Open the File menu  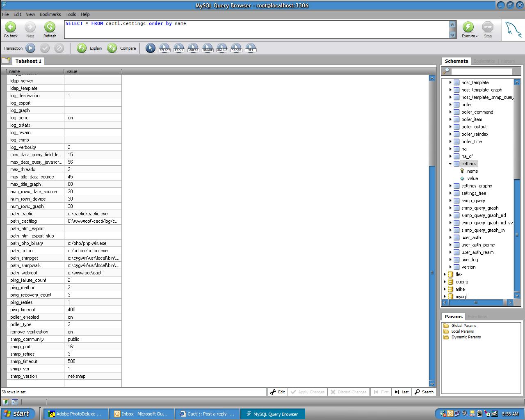click(5, 14)
